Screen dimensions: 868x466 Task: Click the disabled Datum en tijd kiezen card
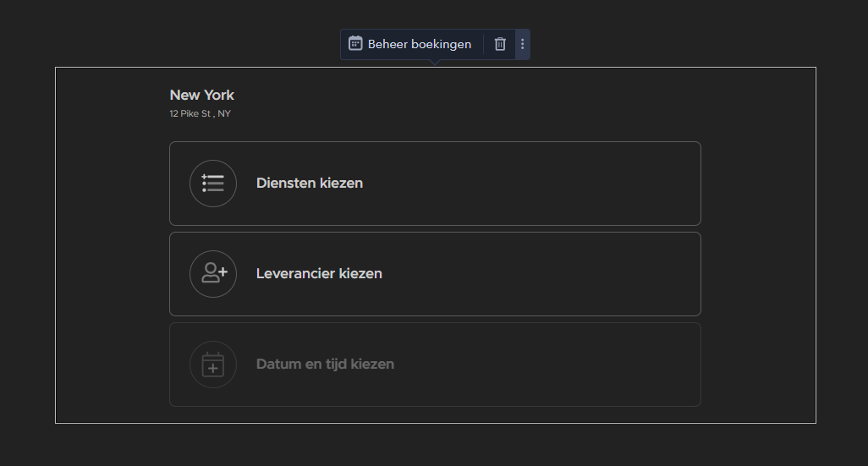click(435, 365)
